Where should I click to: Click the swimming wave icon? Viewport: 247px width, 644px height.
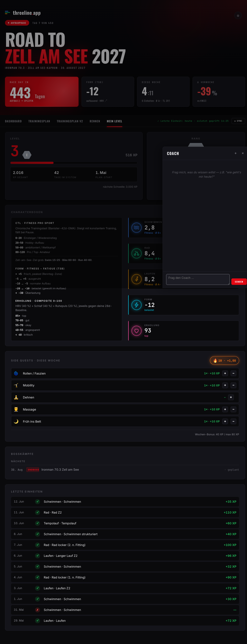coord(137,227)
